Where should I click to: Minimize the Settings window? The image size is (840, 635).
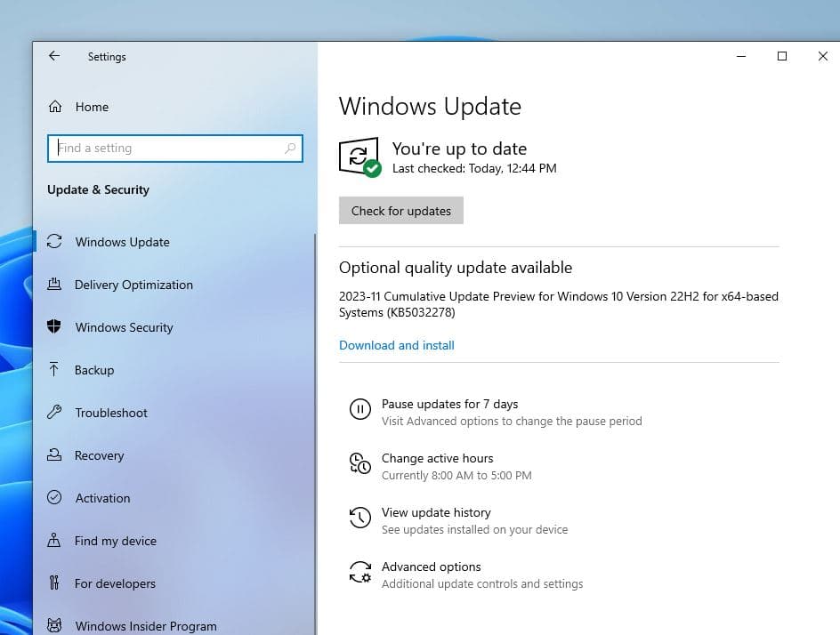741,56
